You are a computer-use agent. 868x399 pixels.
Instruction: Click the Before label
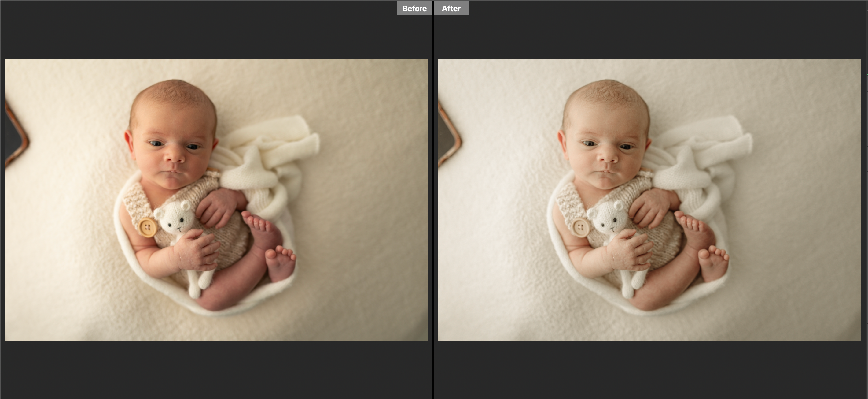[414, 9]
